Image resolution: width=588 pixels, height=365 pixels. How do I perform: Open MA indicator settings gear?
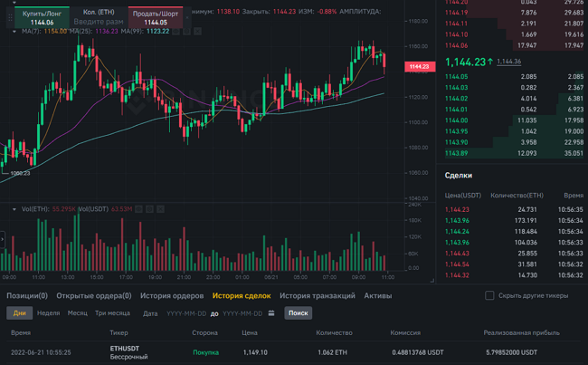[x=188, y=31]
